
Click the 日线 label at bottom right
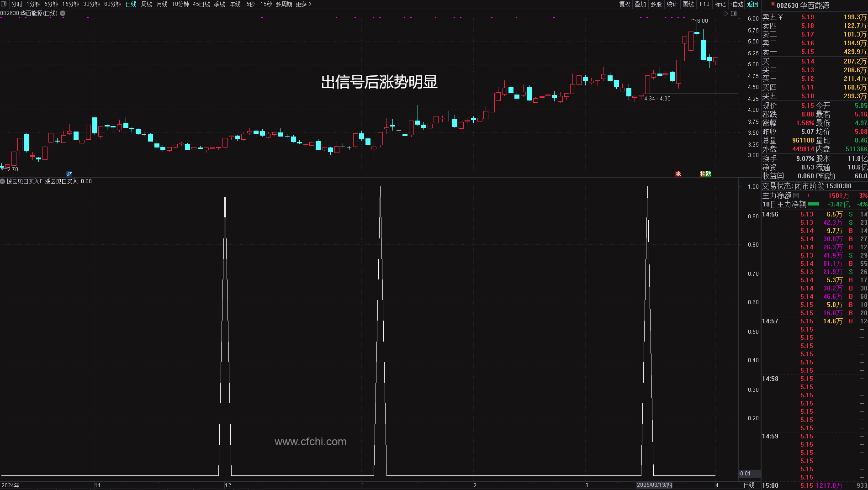pos(749,485)
